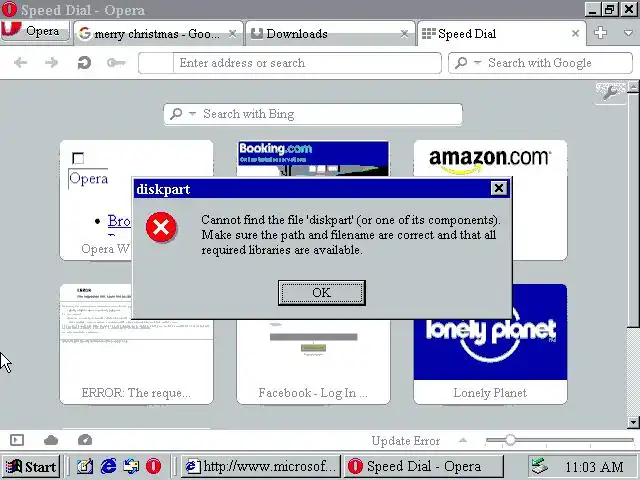Focus the Search with Google field
640x480 pixels.
[x=540, y=63]
